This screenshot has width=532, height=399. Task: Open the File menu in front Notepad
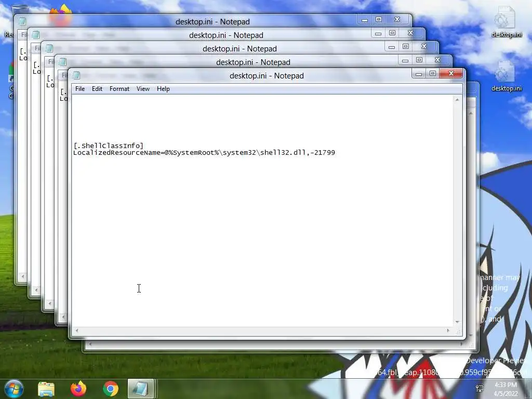point(80,89)
